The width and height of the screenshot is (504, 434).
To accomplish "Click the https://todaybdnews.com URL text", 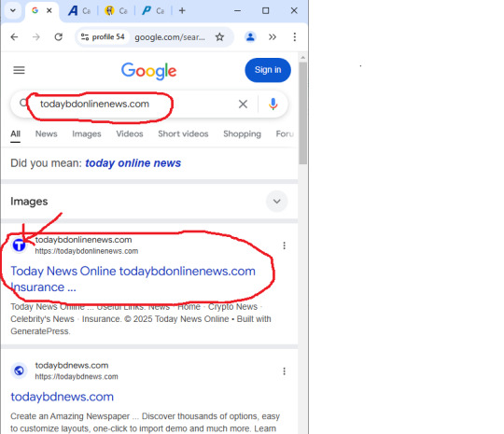I will [x=77, y=377].
